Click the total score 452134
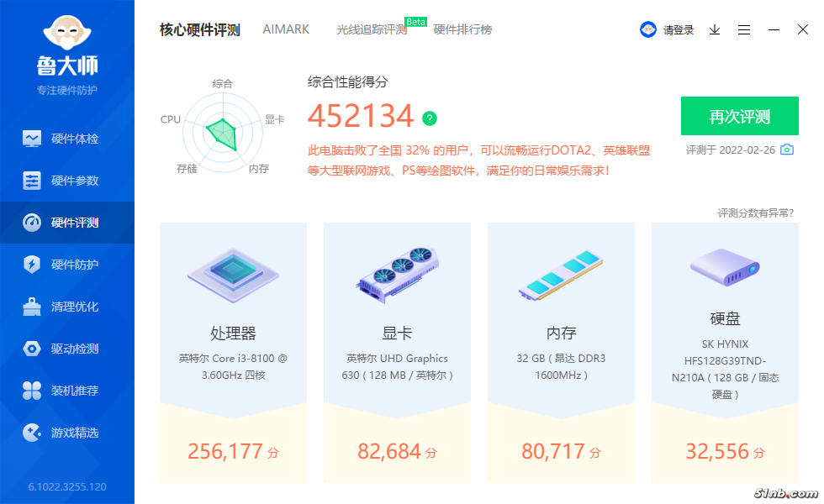Screen dimensions: 824x504 coord(361,116)
